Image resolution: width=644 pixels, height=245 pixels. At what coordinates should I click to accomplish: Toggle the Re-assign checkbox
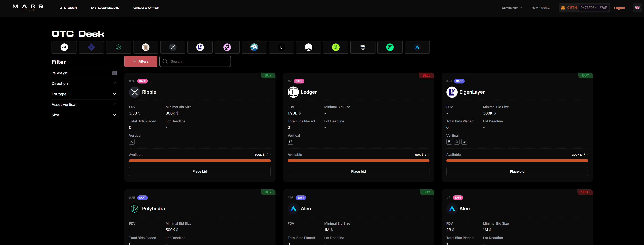click(x=115, y=73)
